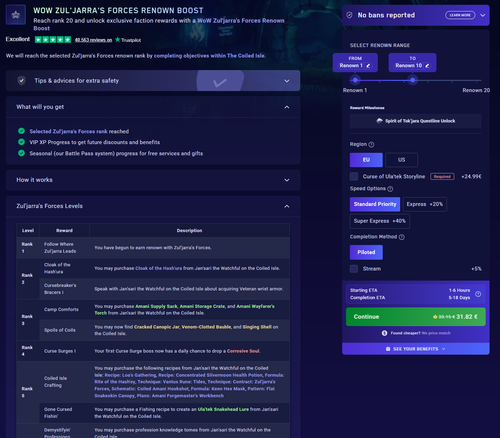
Task: Click the Curse Surges I reward cell
Action: coord(64,351)
